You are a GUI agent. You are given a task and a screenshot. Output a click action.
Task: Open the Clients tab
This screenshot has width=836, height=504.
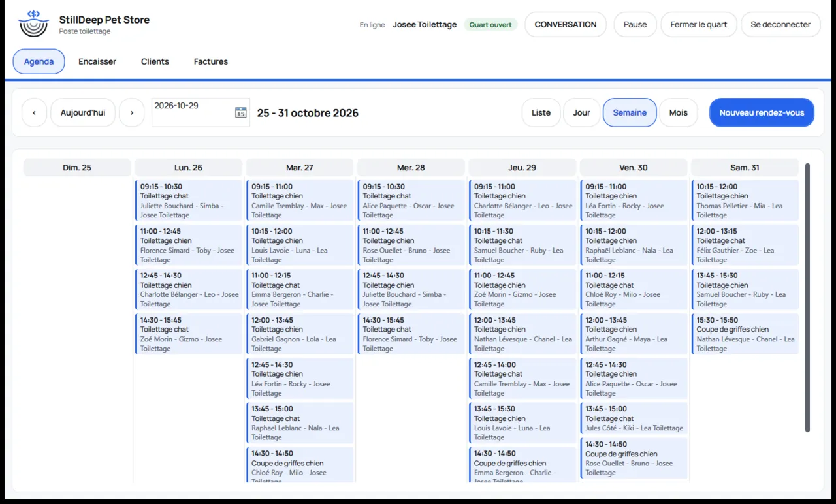tap(155, 61)
